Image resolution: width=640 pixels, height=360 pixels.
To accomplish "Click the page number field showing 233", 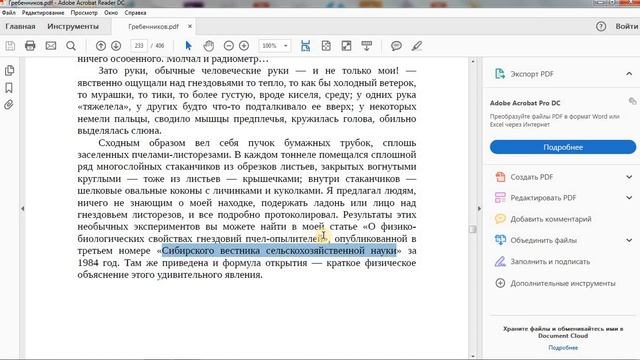I will pyautogui.click(x=139, y=46).
